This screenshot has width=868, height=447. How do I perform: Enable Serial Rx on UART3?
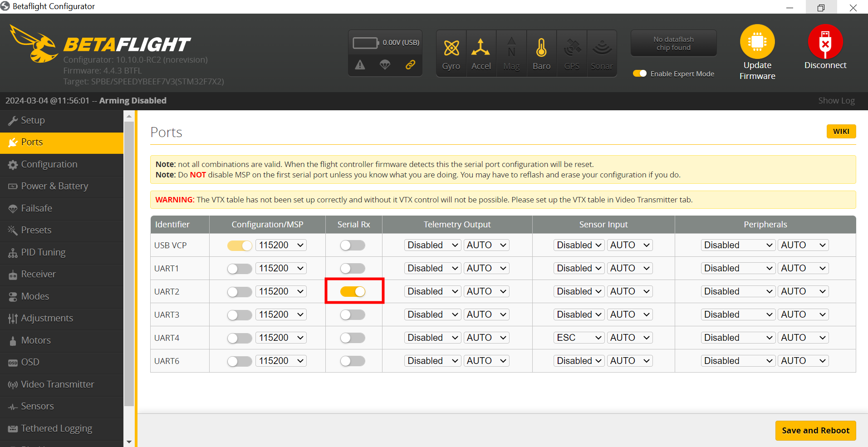[353, 315]
